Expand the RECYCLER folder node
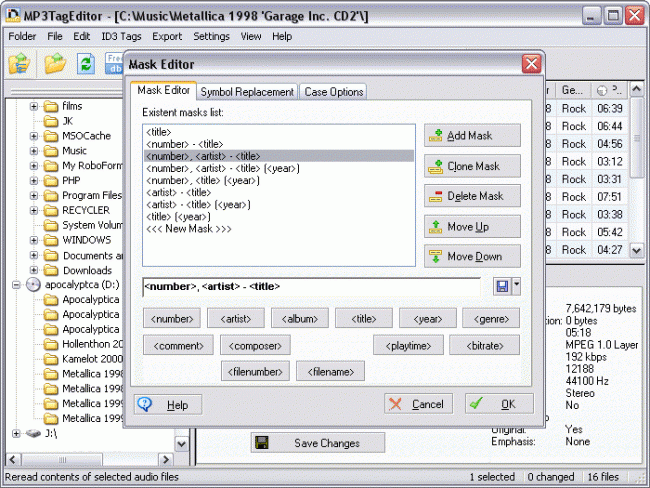 [x=34, y=211]
